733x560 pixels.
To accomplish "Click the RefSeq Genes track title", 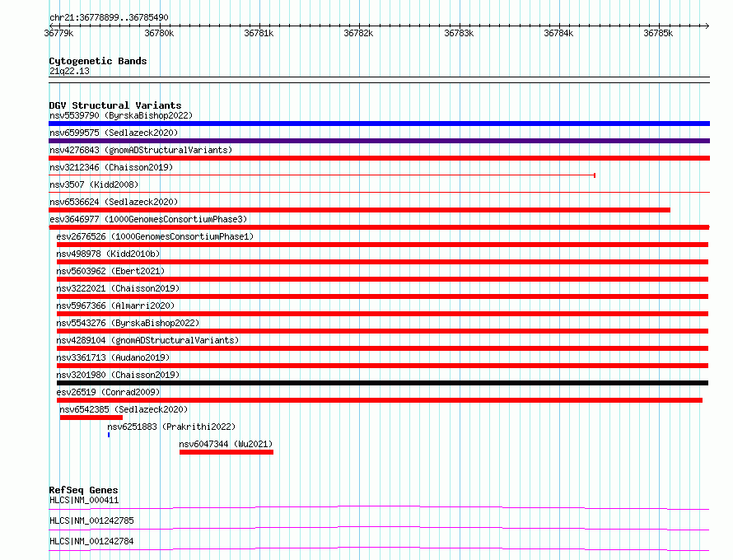I will [84, 490].
